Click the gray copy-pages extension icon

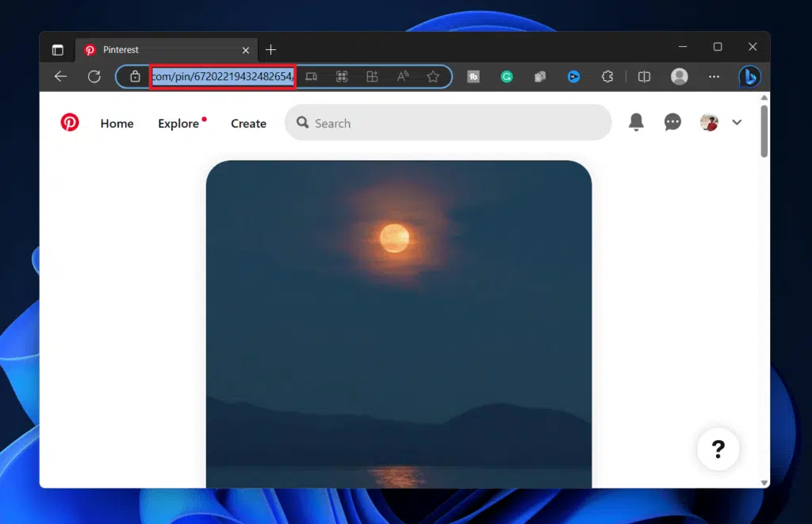tap(540, 77)
